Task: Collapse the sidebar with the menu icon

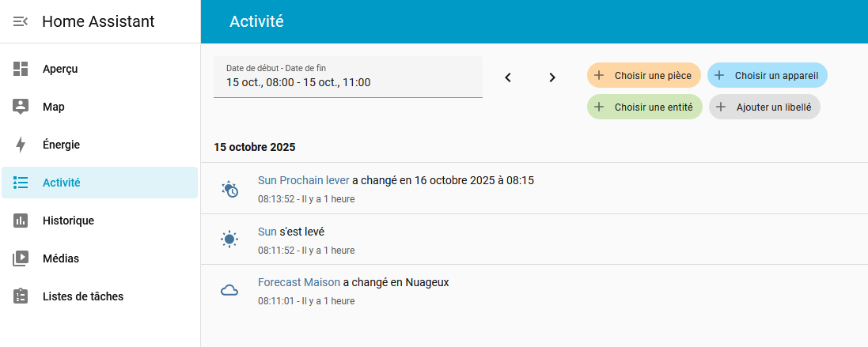Action: [21, 21]
